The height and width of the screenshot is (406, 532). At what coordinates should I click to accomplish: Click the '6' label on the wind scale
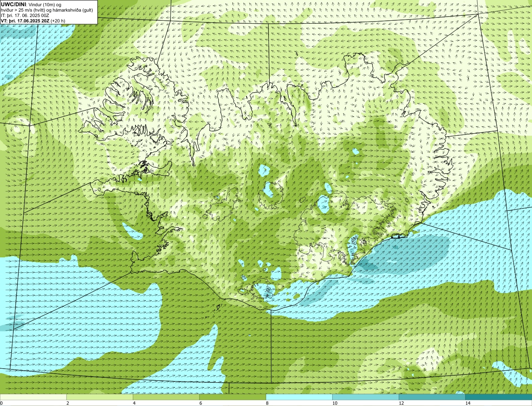(200, 403)
